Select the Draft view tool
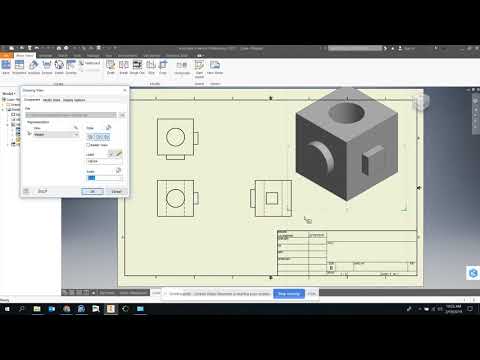Image resolution: width=480 pixels, height=360 pixels. click(111, 67)
